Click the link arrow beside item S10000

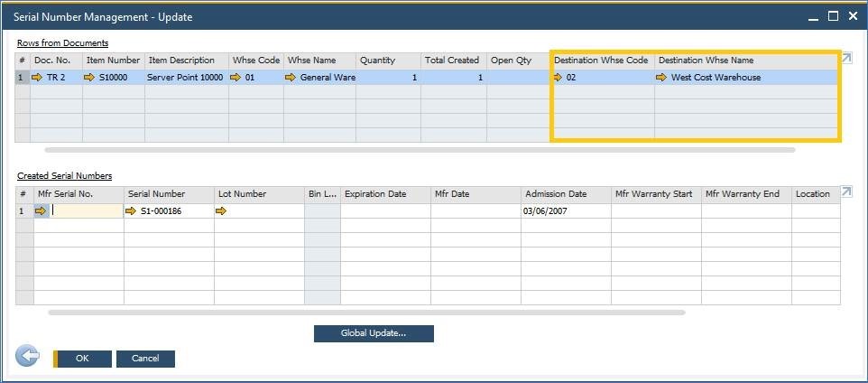[x=89, y=78]
